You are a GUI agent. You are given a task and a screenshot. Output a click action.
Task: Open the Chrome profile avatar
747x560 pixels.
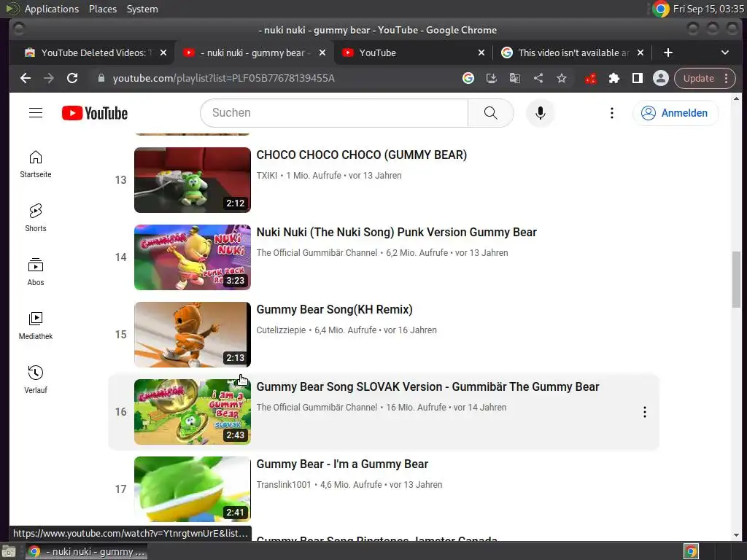[x=661, y=78]
